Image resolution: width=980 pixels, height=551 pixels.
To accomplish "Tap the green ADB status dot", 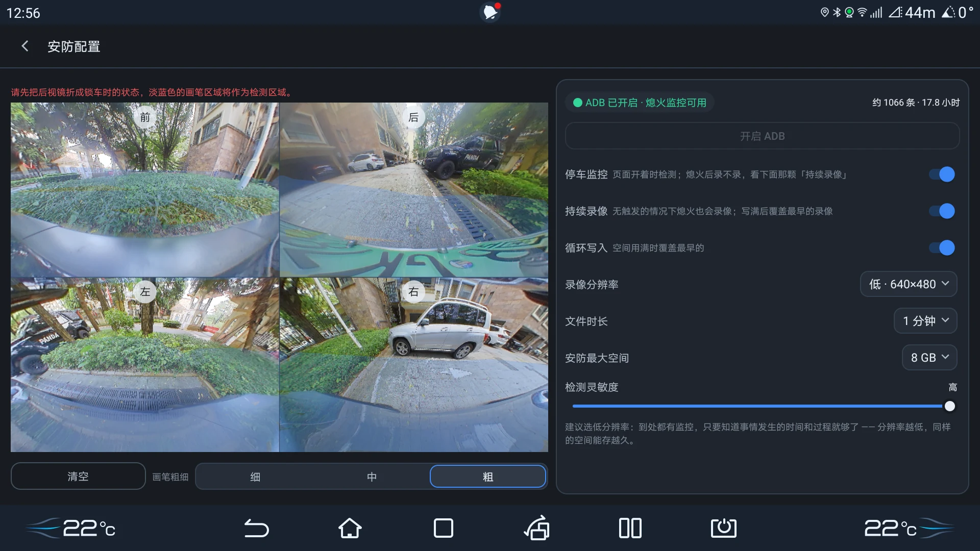I will pyautogui.click(x=578, y=103).
